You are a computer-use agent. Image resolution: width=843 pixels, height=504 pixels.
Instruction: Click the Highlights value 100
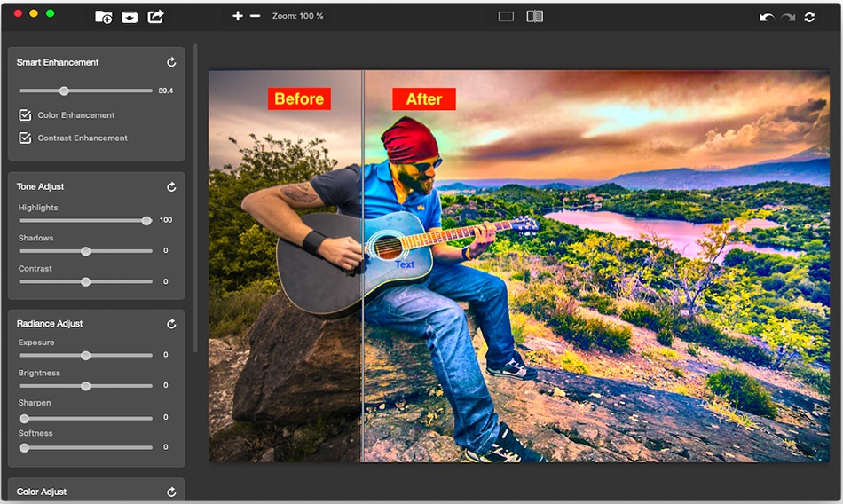pos(166,220)
